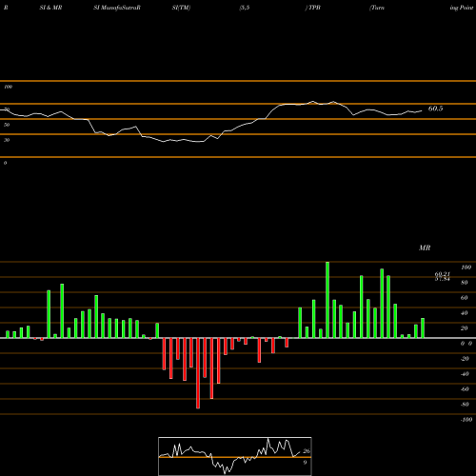Click the MR axis label 40
The height and width of the screenshot is (476, 476).
[465, 313]
